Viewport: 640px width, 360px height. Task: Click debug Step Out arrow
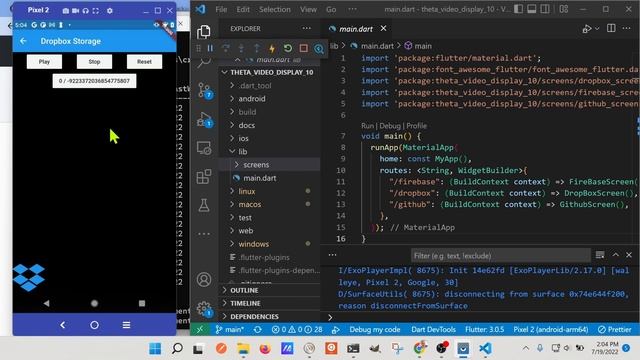tap(256, 48)
